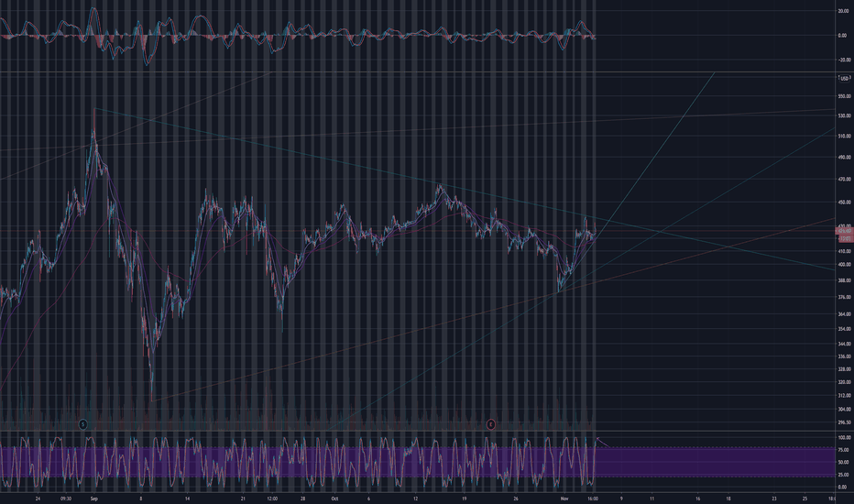The height and width of the screenshot is (504, 854).
Task: Open the earnings marker E on chart
Action: 491,424
